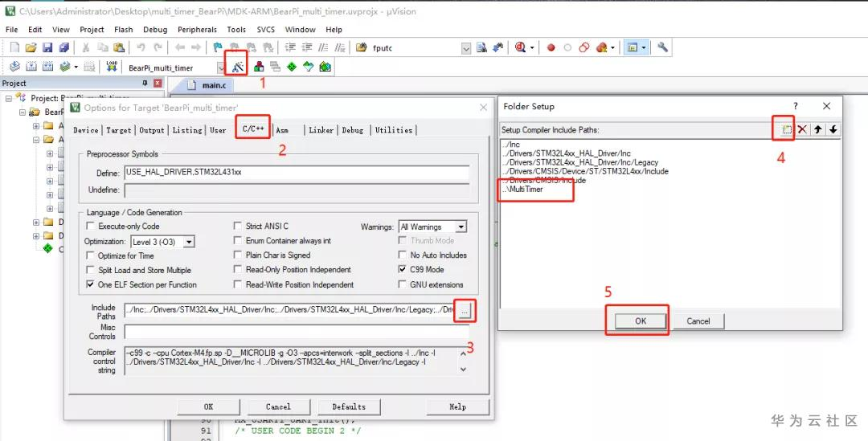Image resolution: width=868 pixels, height=441 pixels.
Task: Enable Execute-only Code checkbox
Action: pyautogui.click(x=90, y=227)
